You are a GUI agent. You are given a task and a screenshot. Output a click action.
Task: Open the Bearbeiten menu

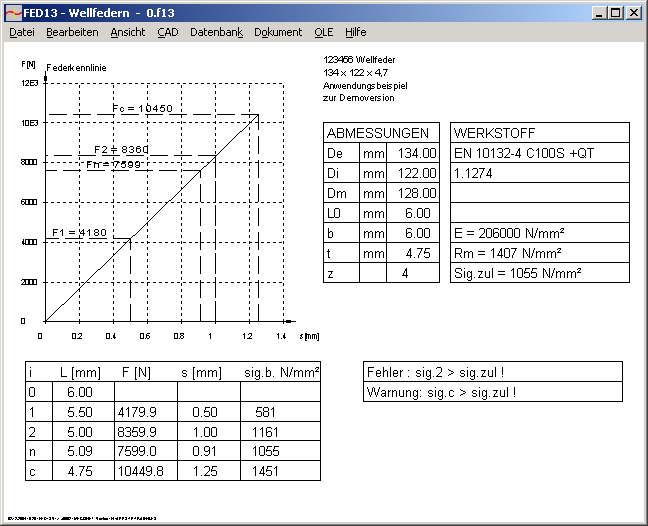tap(72, 32)
